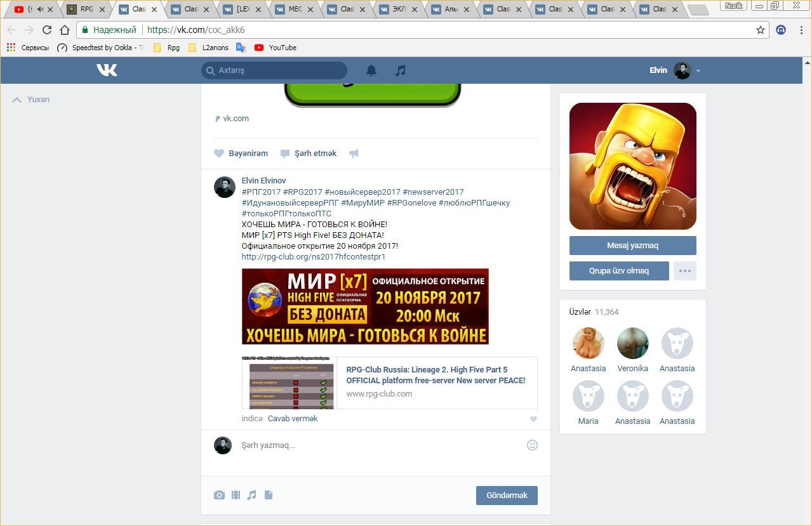This screenshot has height=526, width=812.
Task: Open the МИР x7 High Five banner image
Action: [365, 306]
